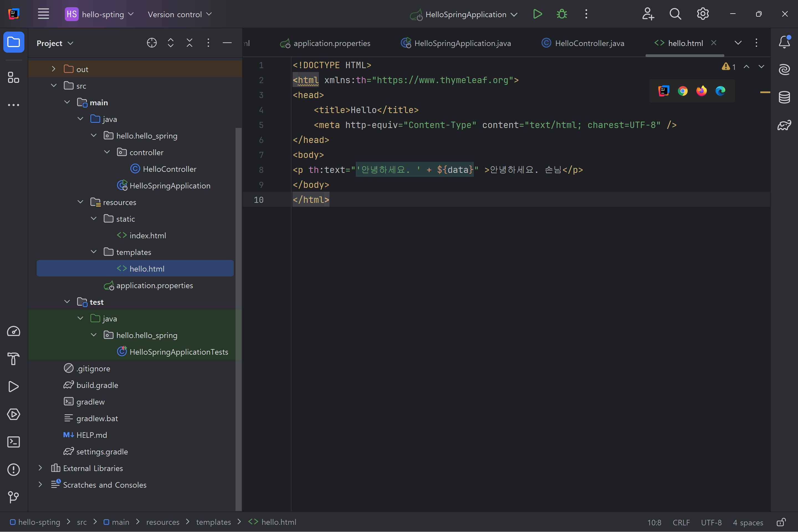Viewport: 798px width, 532px height.
Task: Open the Gradle elephant tool window
Action: pyautogui.click(x=784, y=125)
